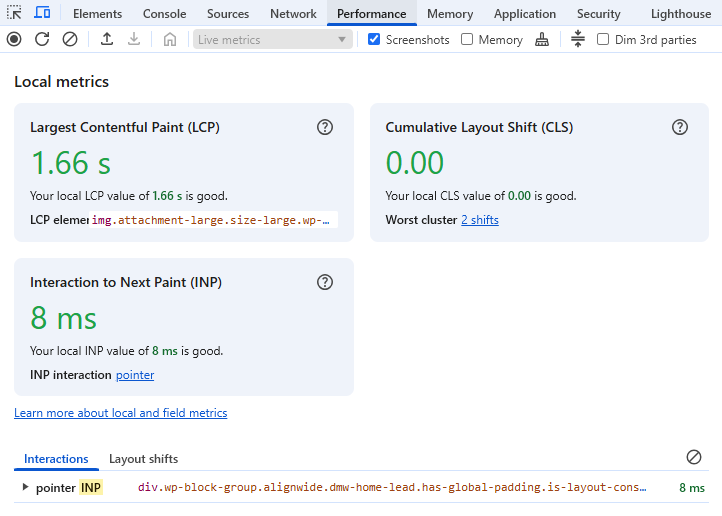
Task: Enable Dim 3rd parties checkbox
Action: coord(603,40)
